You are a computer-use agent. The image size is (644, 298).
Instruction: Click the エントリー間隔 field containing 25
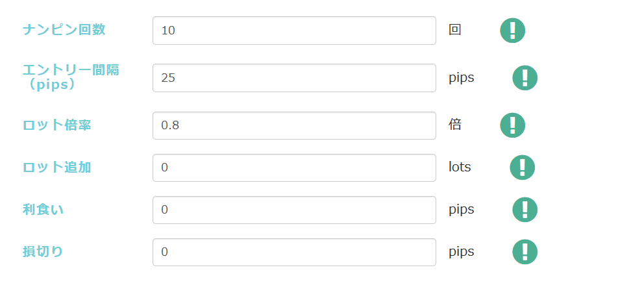click(x=294, y=78)
